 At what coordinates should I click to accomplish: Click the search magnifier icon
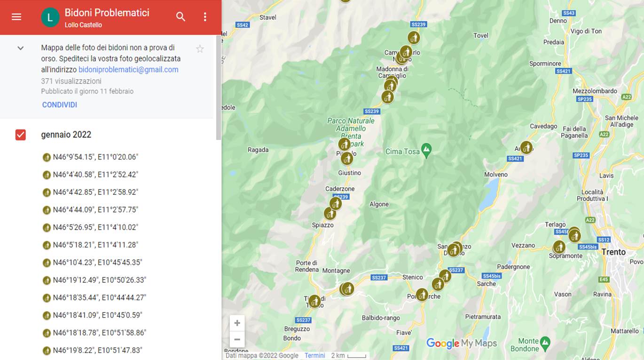(x=181, y=17)
